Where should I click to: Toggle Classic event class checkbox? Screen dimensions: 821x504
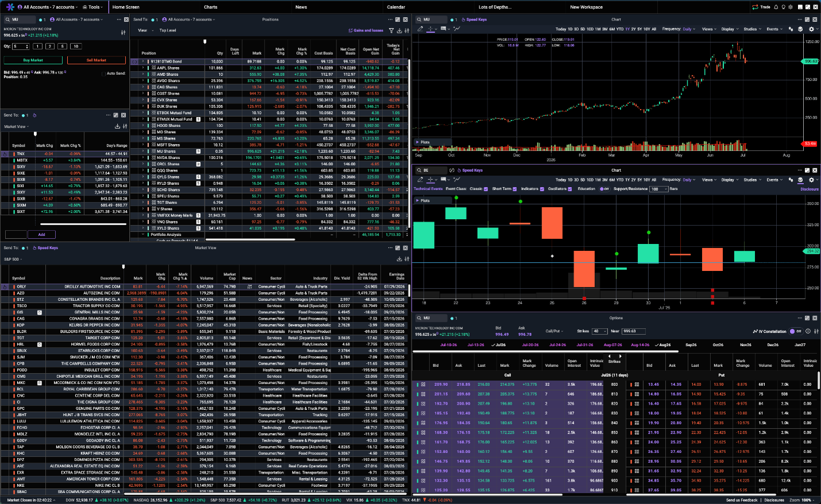pos(486,189)
